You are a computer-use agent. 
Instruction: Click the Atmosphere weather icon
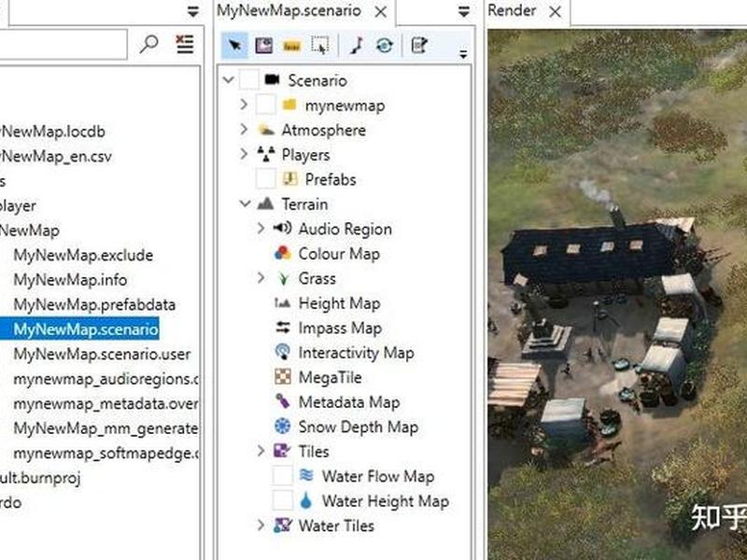click(266, 129)
